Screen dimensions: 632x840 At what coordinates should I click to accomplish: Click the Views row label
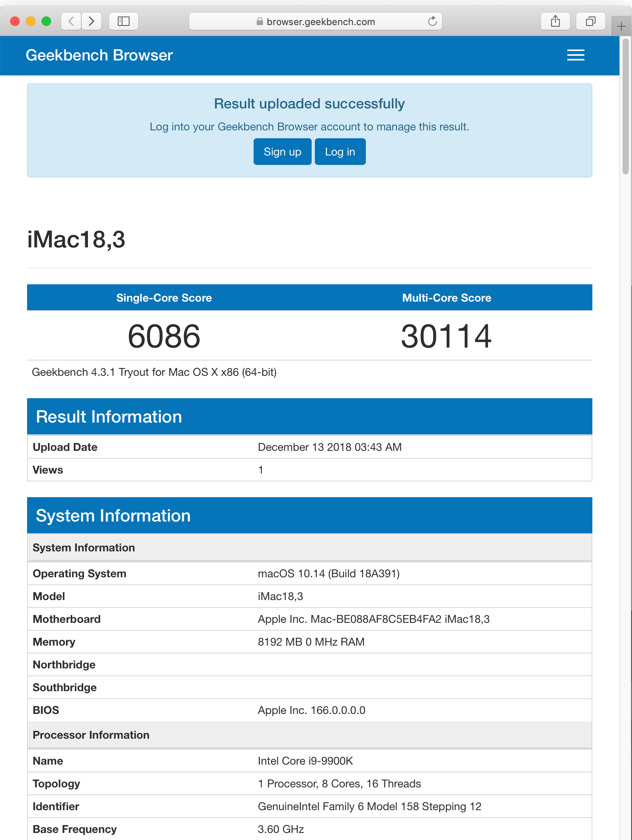coord(48,470)
